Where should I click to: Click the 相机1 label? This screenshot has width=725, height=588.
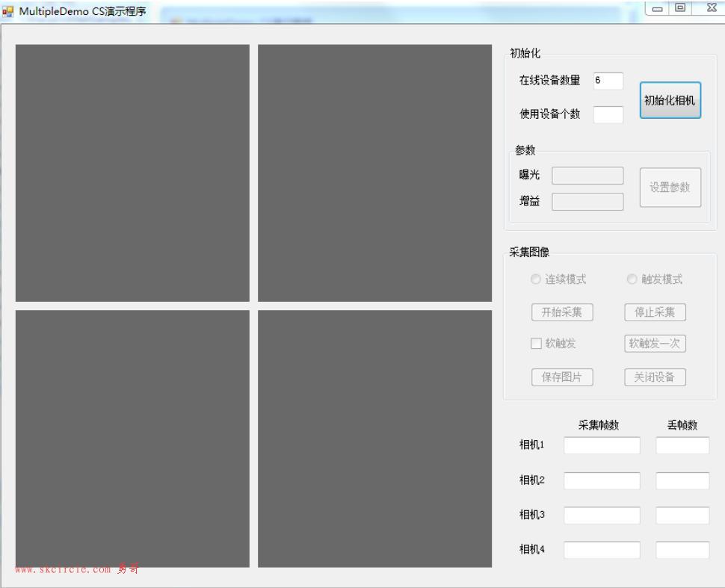[531, 445]
